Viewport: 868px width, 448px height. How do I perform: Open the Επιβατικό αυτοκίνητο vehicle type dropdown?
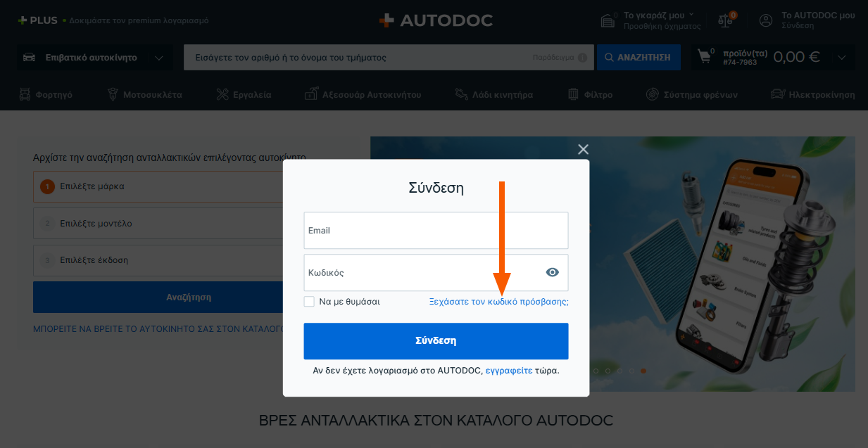94,58
